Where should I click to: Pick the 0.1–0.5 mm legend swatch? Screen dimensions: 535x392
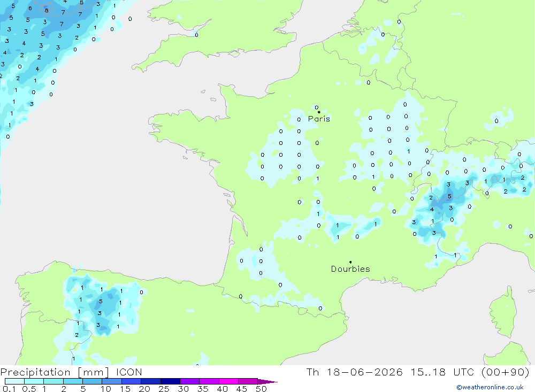coord(14,381)
